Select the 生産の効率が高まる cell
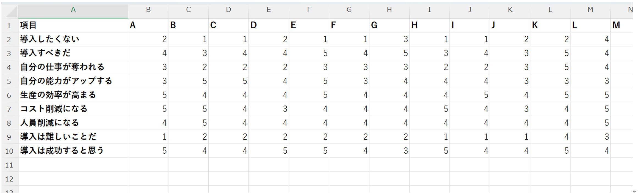 pyautogui.click(x=58, y=95)
